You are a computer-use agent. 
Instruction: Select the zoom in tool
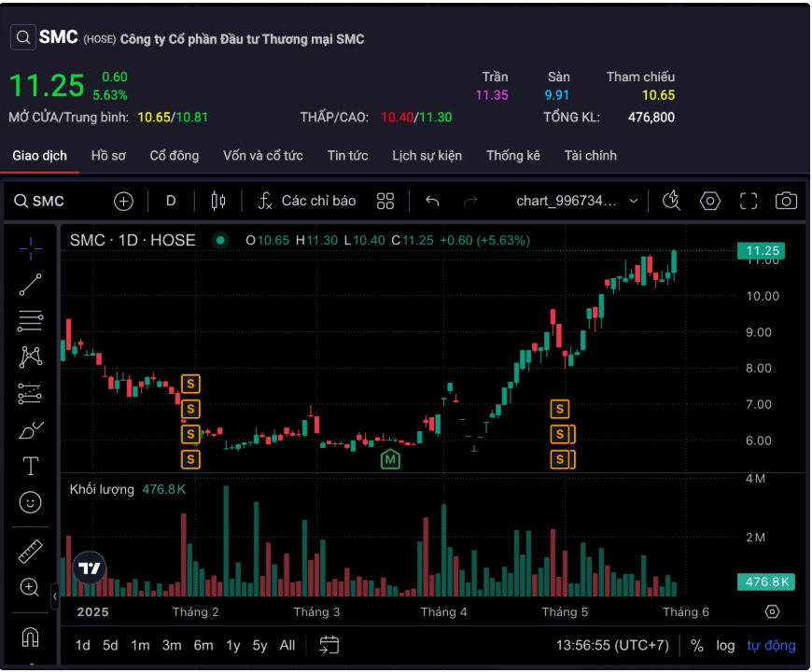[x=30, y=587]
